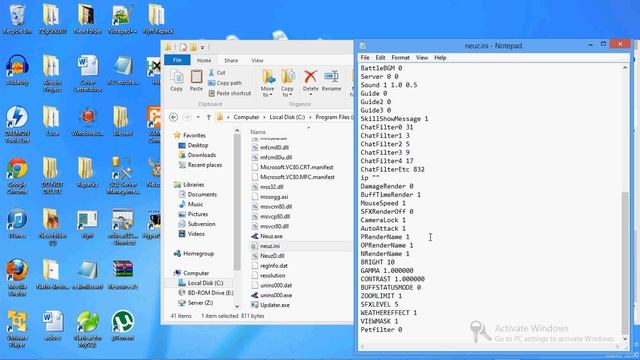The image size is (640, 360).
Task: Open Notepad Format menu
Action: click(400, 58)
